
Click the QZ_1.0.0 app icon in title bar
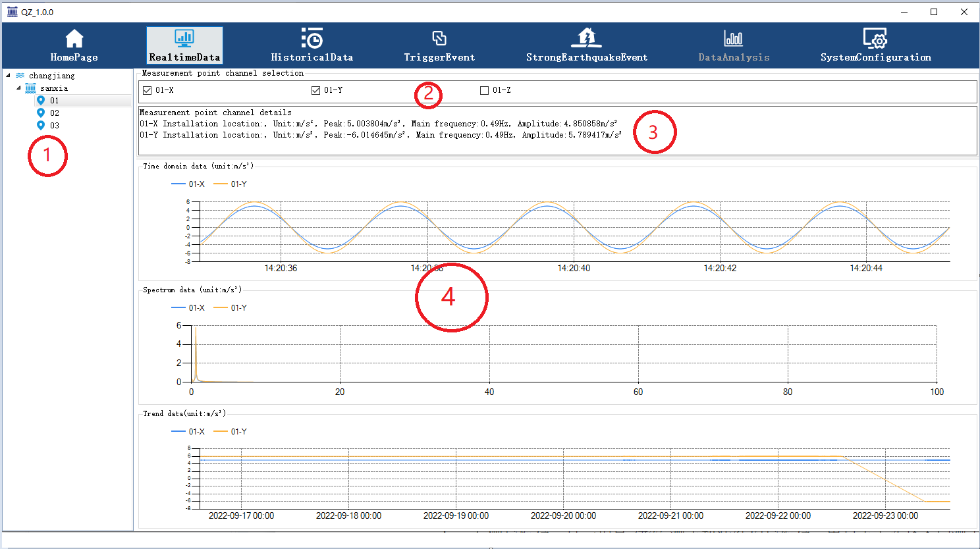(12, 12)
